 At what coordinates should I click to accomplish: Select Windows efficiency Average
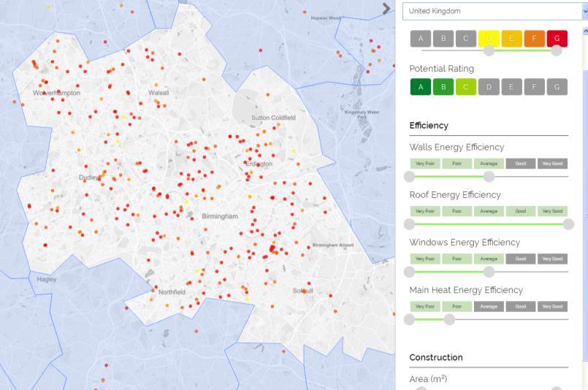(x=489, y=259)
